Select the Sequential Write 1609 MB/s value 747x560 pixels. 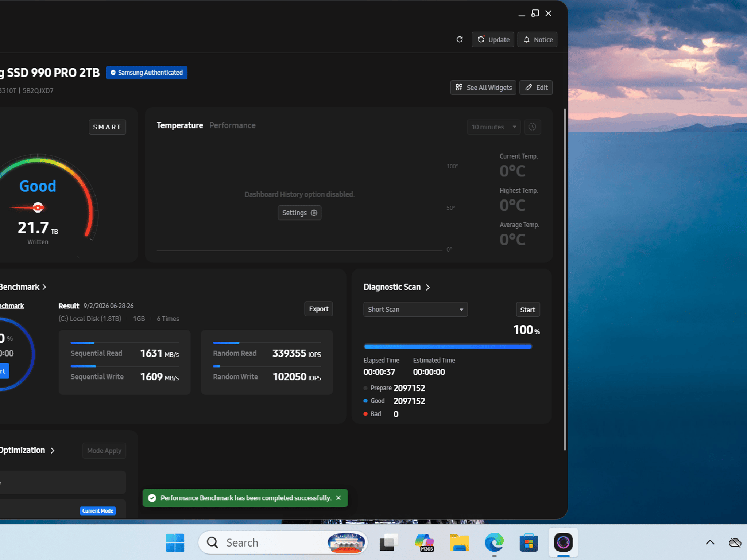click(x=159, y=377)
